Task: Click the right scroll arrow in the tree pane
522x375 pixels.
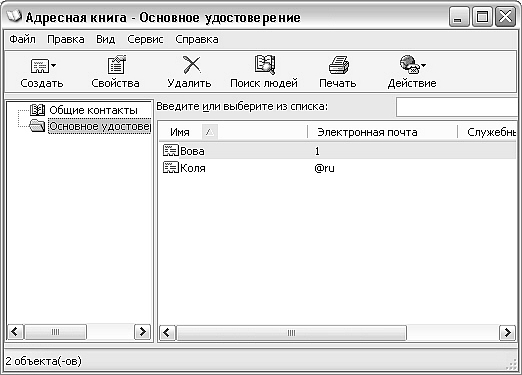Action: tap(143, 332)
